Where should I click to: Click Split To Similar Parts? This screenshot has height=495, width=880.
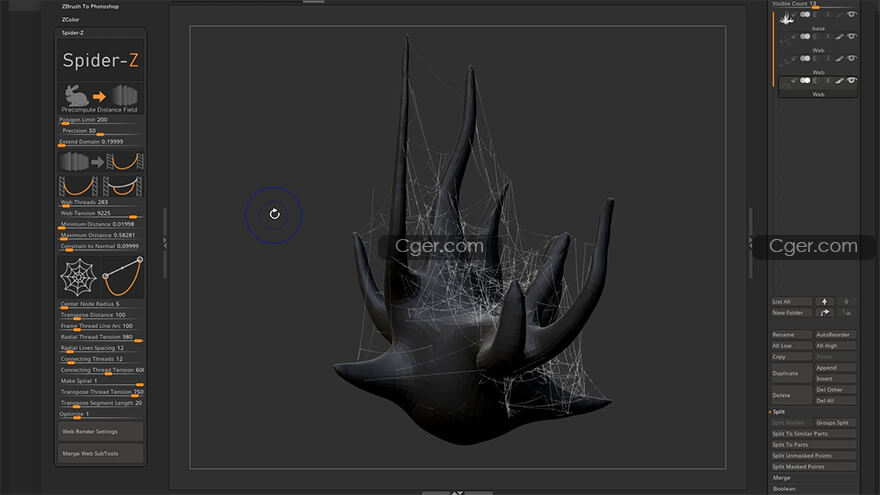(x=814, y=434)
